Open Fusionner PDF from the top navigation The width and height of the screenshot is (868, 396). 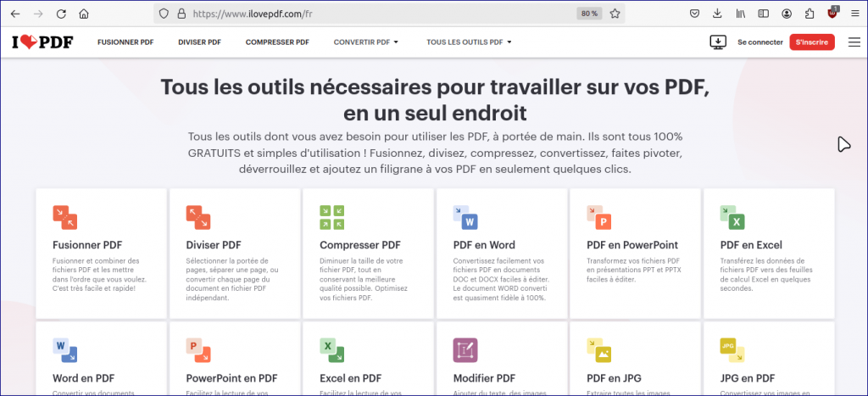[127, 42]
